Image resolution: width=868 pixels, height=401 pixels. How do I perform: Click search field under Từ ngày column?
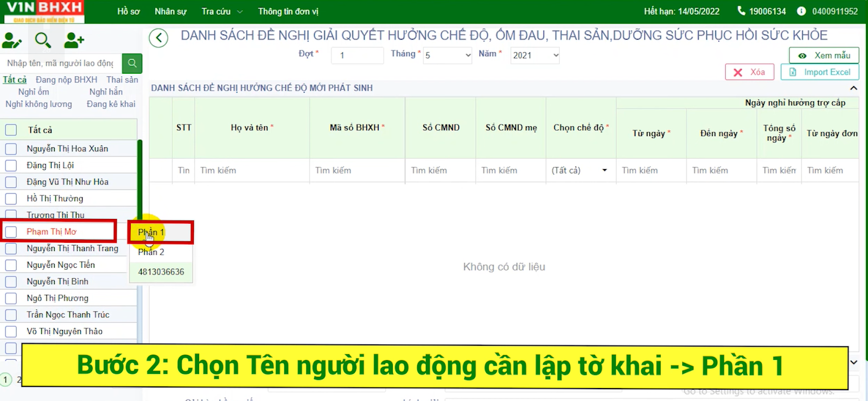652,170
